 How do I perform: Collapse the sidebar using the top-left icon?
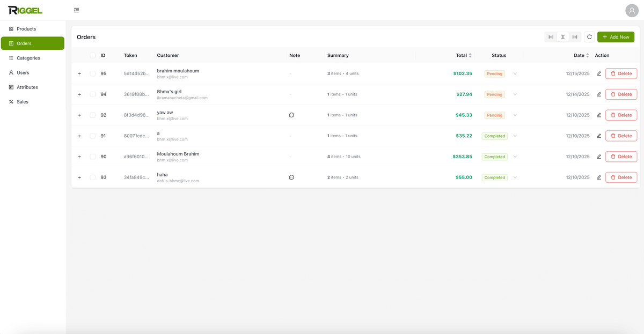coord(76,10)
